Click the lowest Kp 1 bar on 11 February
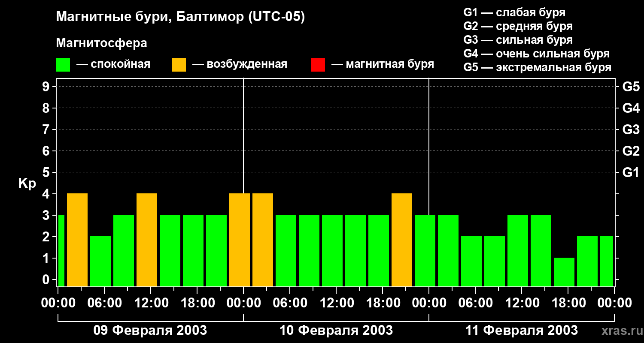 pos(564,272)
